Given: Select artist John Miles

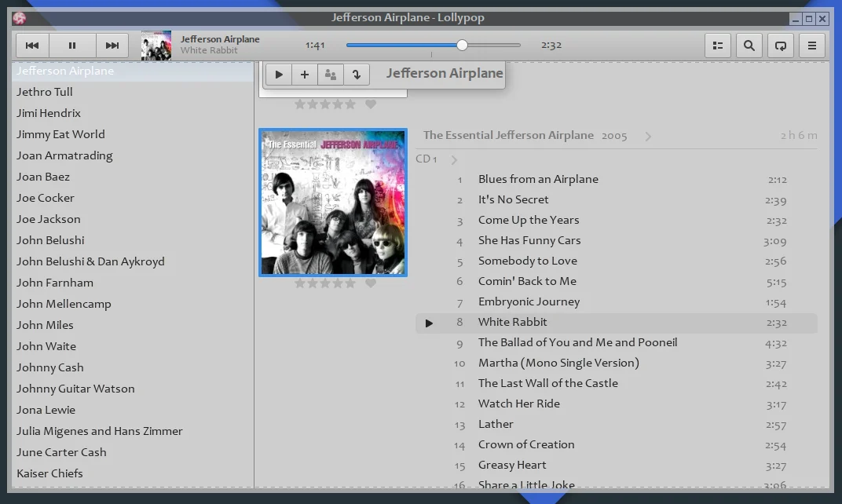Looking at the screenshot, I should (x=133, y=325).
